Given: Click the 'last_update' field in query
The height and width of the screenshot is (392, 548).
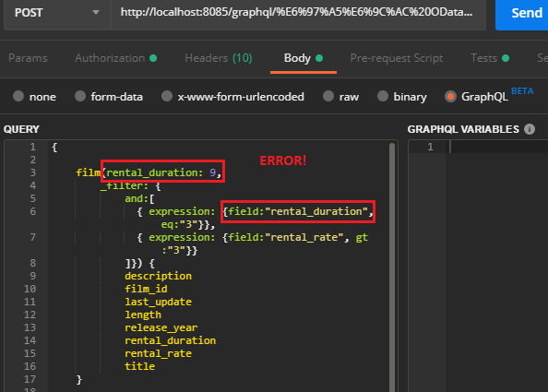Looking at the screenshot, I should click(159, 302).
